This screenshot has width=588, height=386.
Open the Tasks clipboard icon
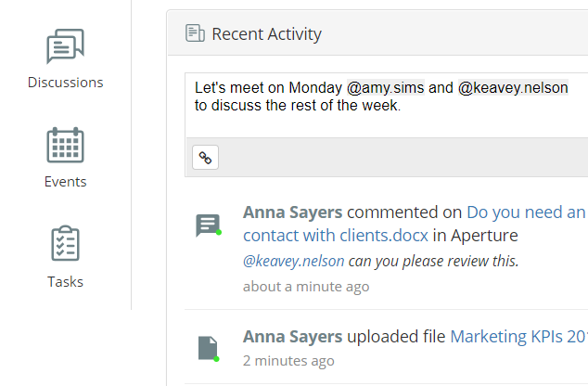[65, 244]
